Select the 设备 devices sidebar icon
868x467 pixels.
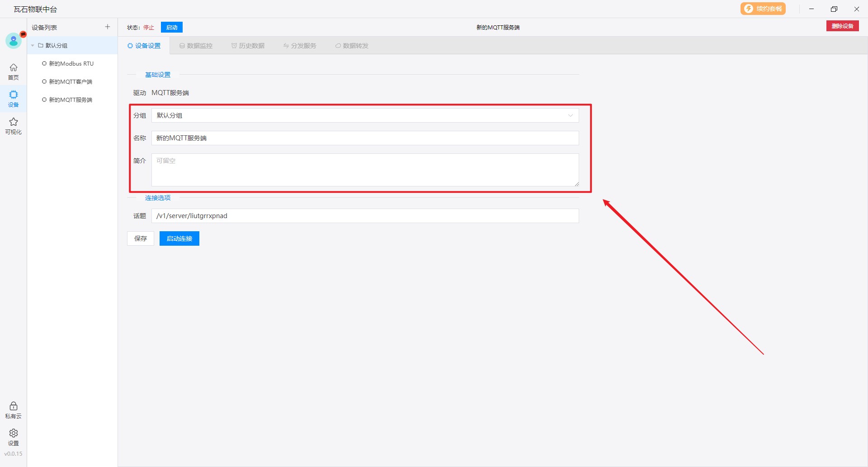point(14,98)
